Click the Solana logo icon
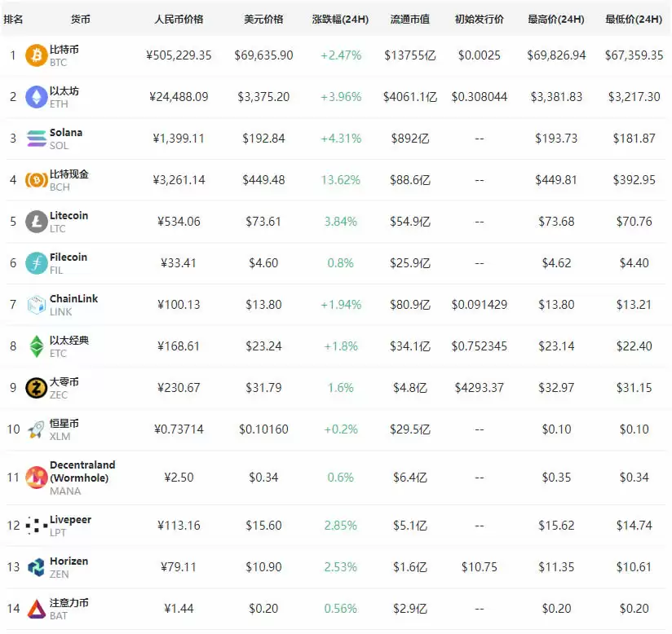 pos(36,138)
